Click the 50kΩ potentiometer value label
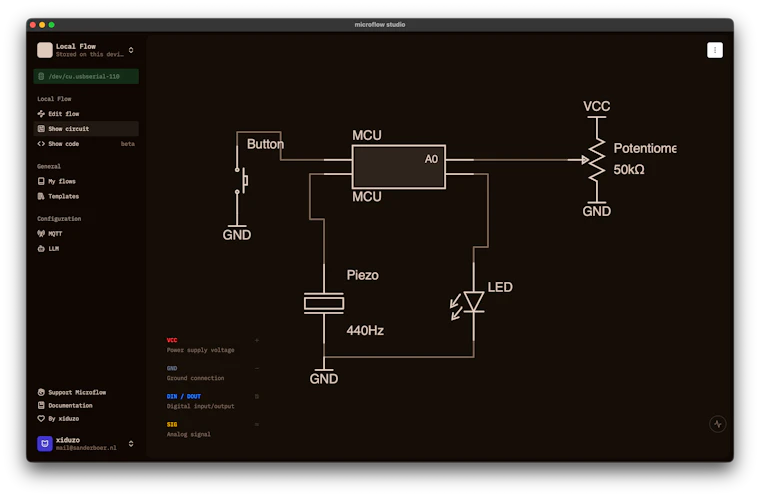This screenshot has height=497, width=760. tap(629, 170)
